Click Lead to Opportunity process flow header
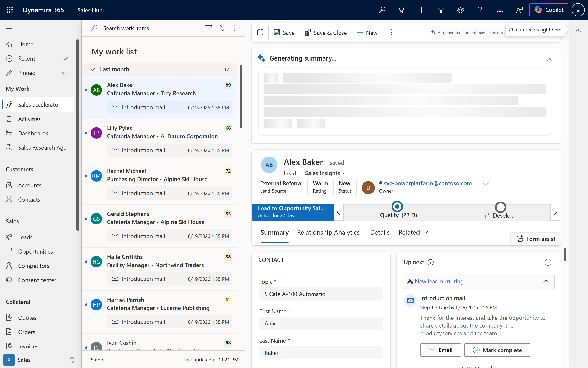 (293, 212)
